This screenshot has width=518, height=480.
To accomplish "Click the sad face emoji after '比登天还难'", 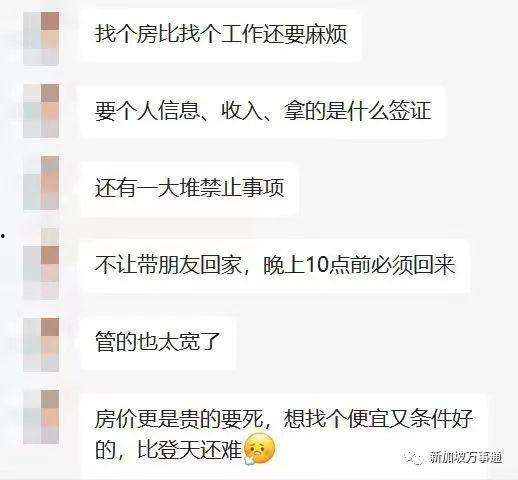I will [260, 449].
